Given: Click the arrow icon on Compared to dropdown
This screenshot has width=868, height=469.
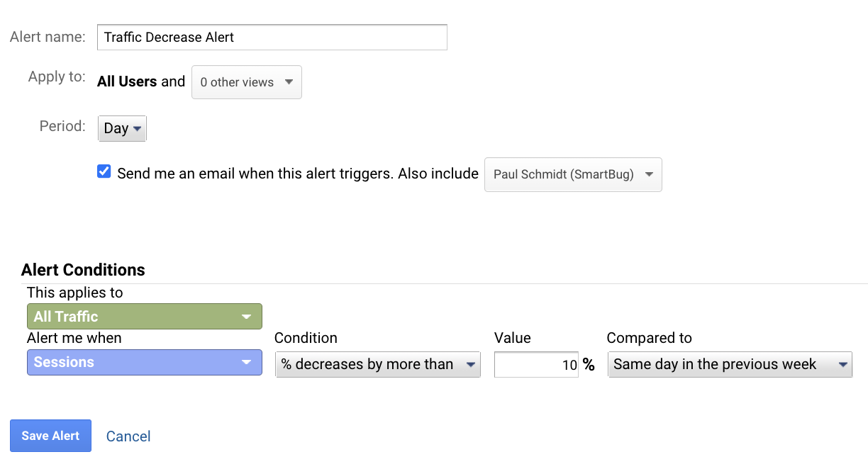Looking at the screenshot, I should click(842, 365).
